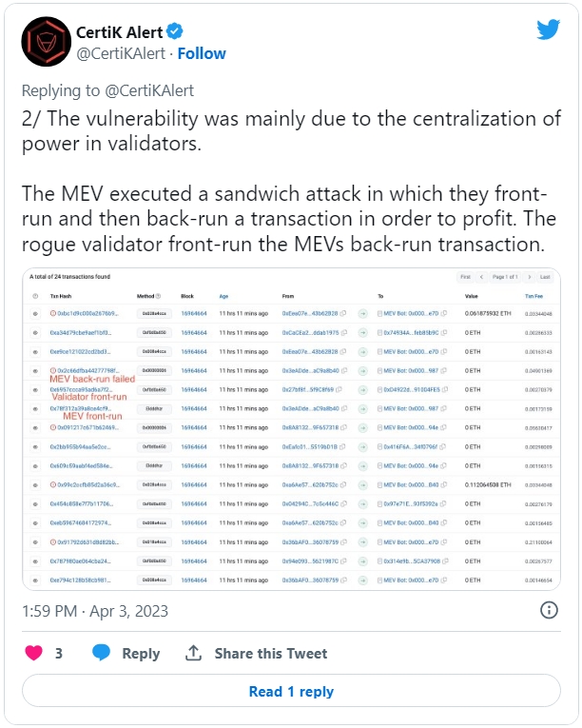Click the reply speech bubble icon
582x728 pixels.
(101, 652)
